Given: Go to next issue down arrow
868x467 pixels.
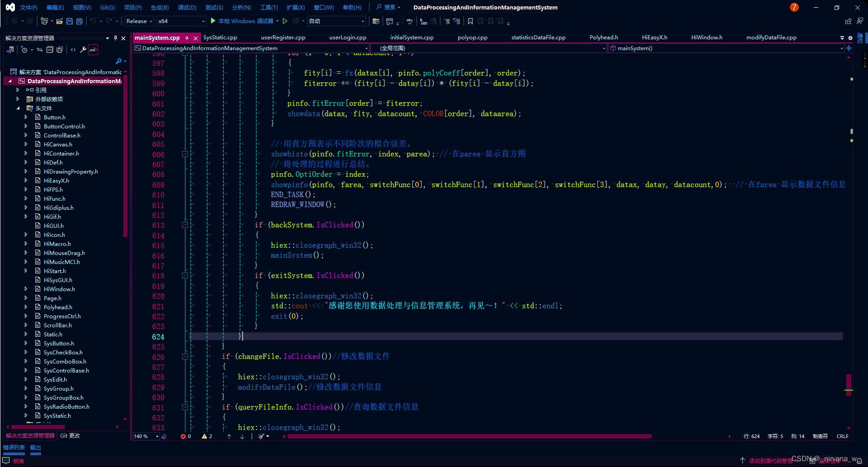Looking at the screenshot, I should (x=242, y=436).
